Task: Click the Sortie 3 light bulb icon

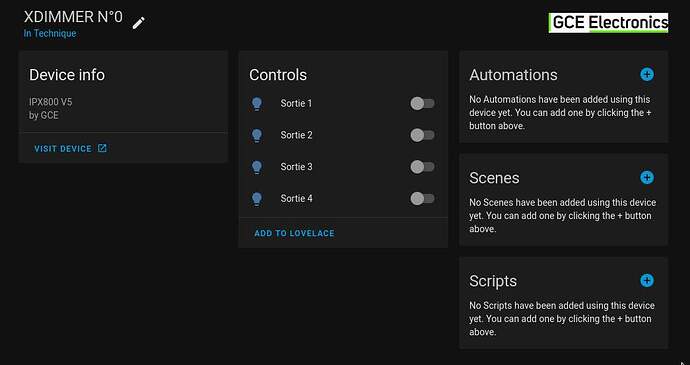Action: (257, 167)
